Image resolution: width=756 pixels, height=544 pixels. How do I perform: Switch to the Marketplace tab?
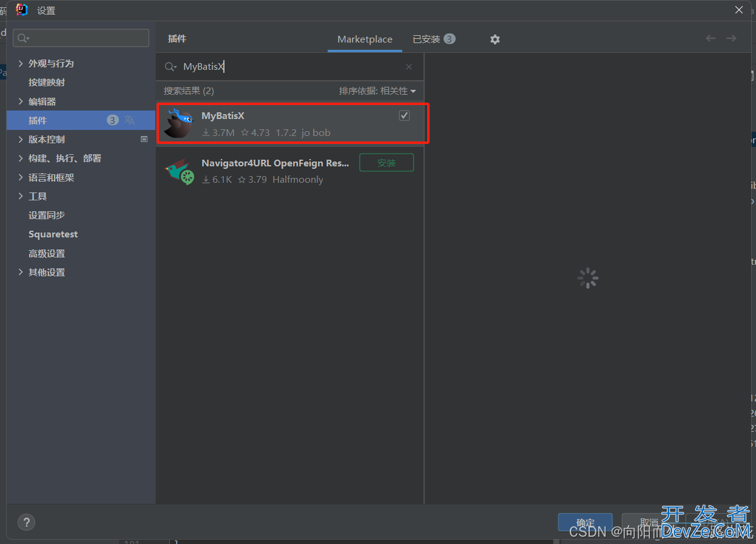(x=365, y=39)
